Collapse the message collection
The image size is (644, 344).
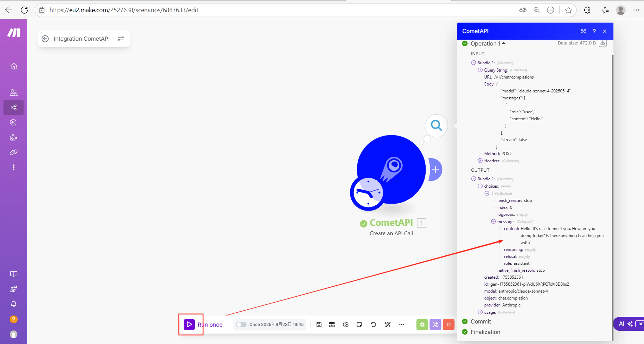(x=493, y=221)
